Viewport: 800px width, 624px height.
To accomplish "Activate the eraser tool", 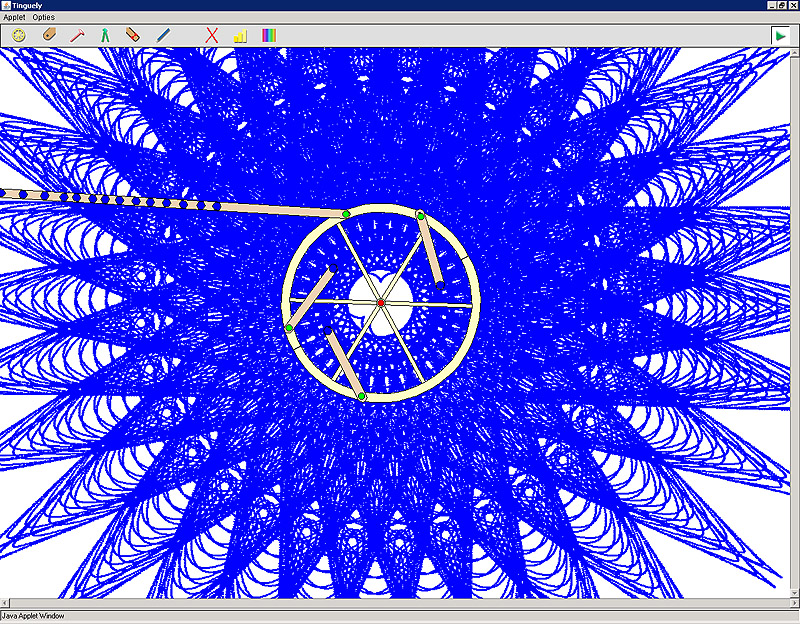I will click(x=132, y=35).
